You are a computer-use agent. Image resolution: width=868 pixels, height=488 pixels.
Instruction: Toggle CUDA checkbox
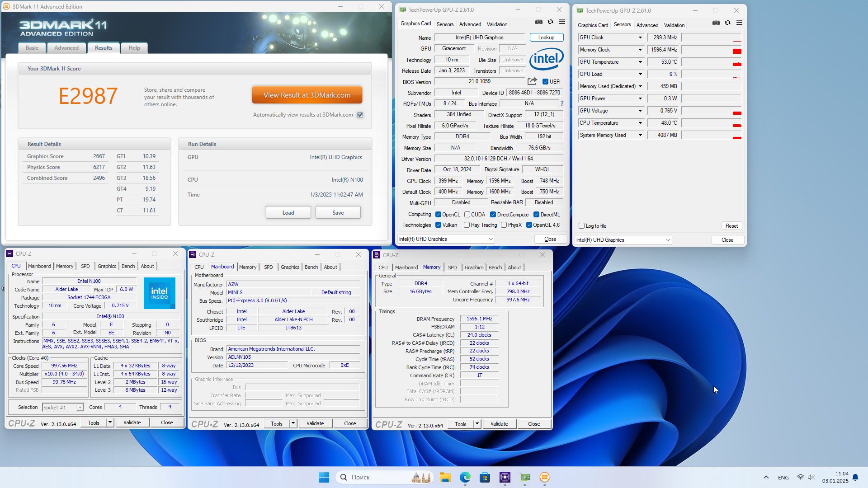point(467,215)
